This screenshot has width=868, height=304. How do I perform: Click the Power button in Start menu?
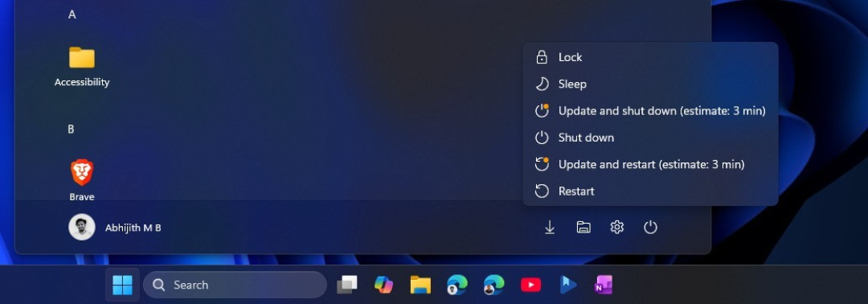[650, 227]
